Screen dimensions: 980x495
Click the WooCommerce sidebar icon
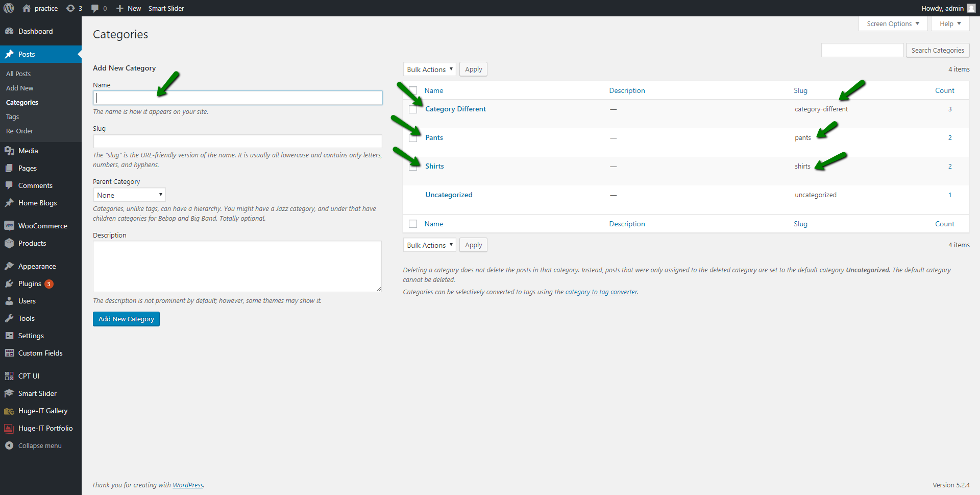point(9,226)
